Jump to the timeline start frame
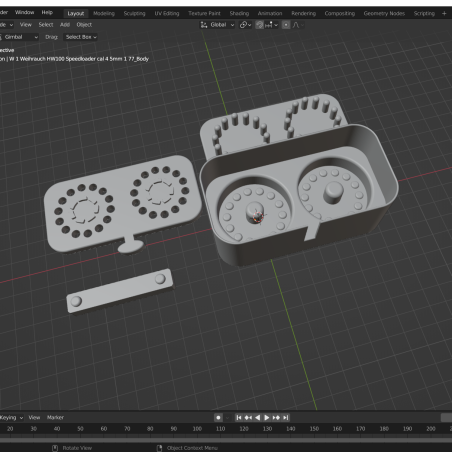This screenshot has width=452, height=452. point(239,418)
